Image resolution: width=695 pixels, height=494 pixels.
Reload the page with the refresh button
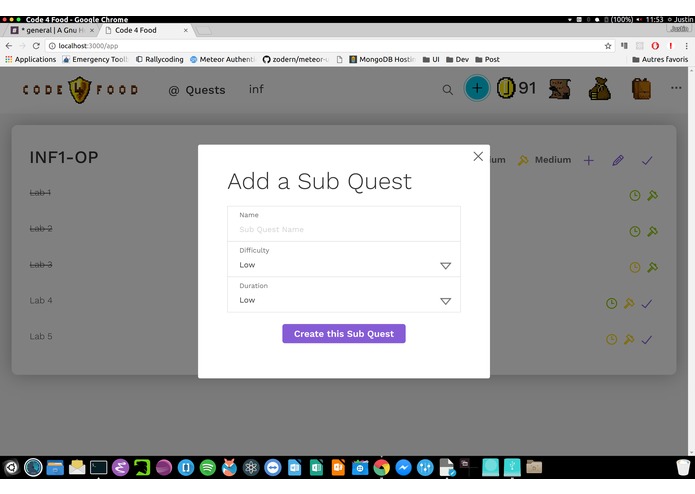[x=36, y=46]
